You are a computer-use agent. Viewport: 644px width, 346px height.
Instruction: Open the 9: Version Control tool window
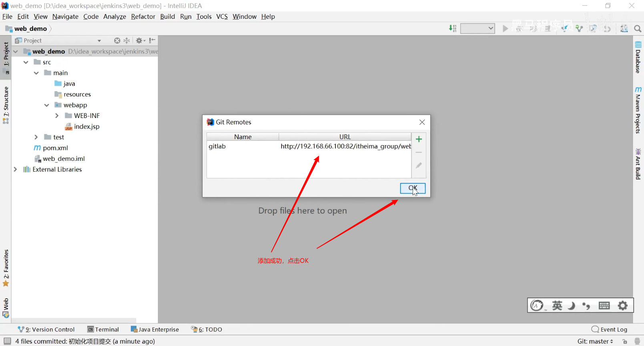click(x=46, y=329)
